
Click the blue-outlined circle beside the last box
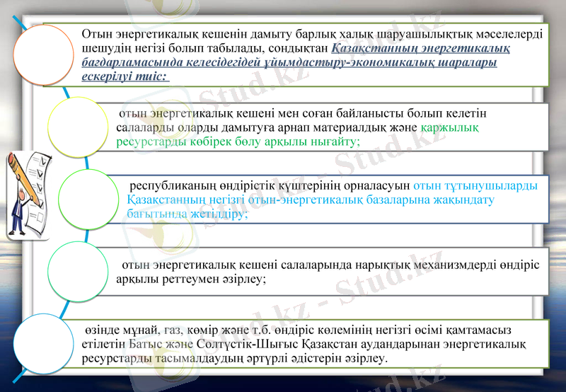[43, 344]
